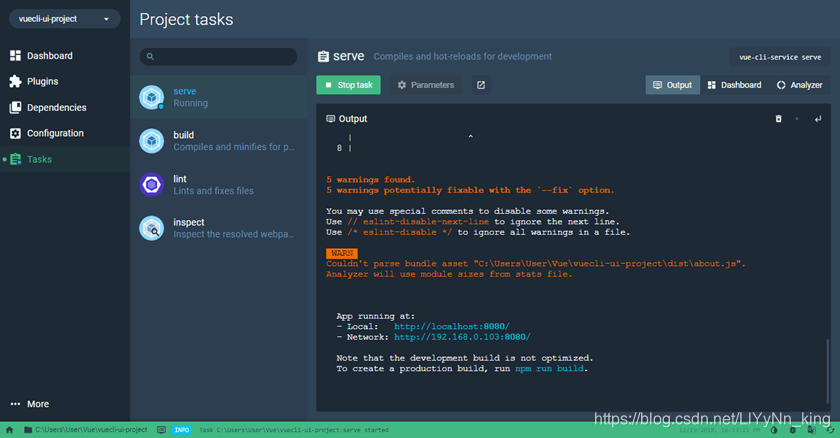Open the Plugins section
This screenshot has height=438, width=840.
[x=64, y=81]
